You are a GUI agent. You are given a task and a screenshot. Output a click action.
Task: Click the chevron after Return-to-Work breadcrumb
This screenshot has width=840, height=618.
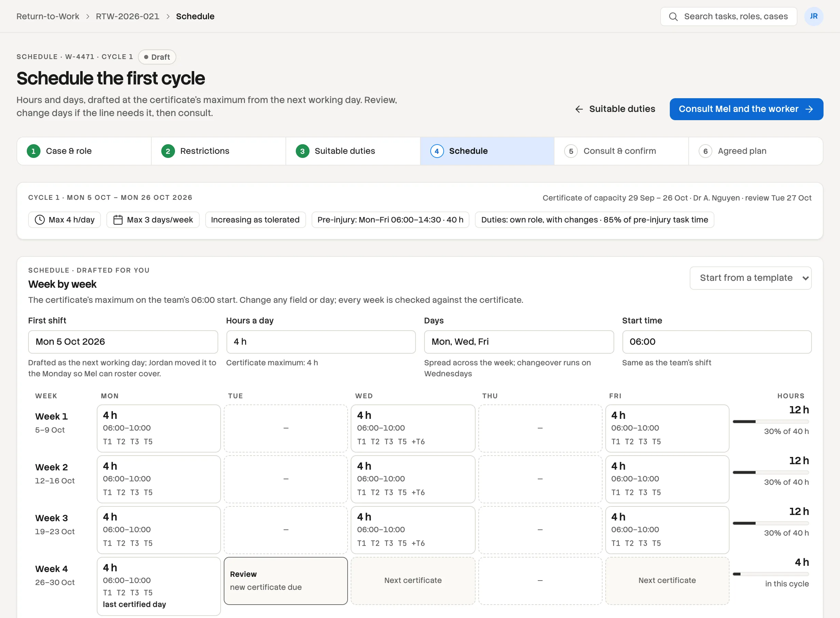87,16
